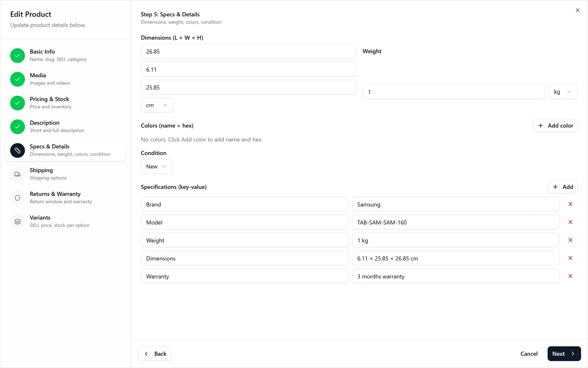Click the length field showing 26.85
Screen dimensions: 588x368
click(248, 51)
